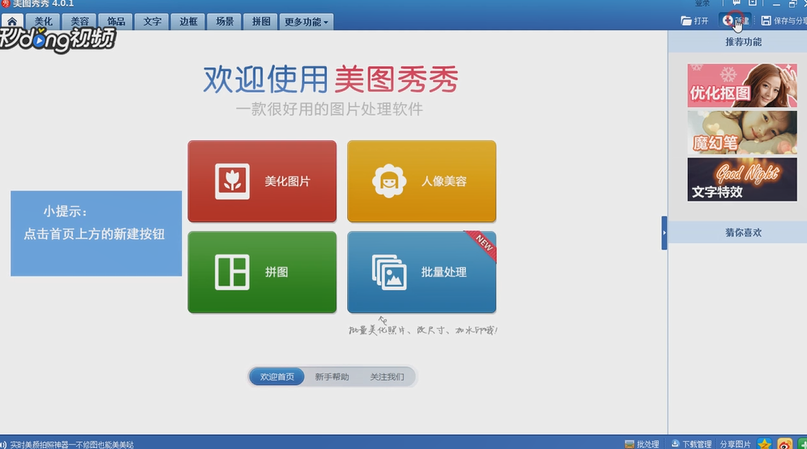Go to the home tab icon
This screenshot has width=807, height=449.
click(x=12, y=22)
